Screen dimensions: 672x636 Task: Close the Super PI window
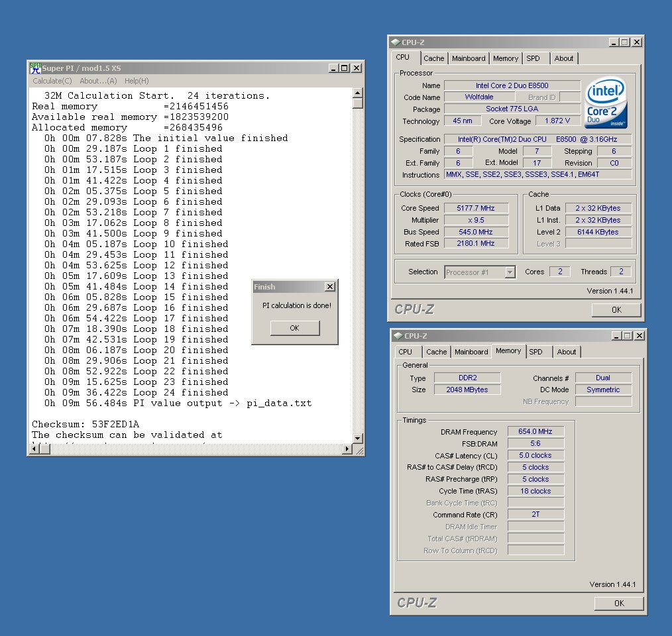(357, 68)
